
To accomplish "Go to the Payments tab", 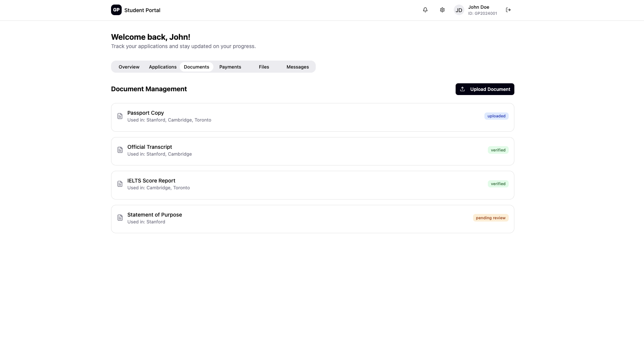I will (230, 67).
